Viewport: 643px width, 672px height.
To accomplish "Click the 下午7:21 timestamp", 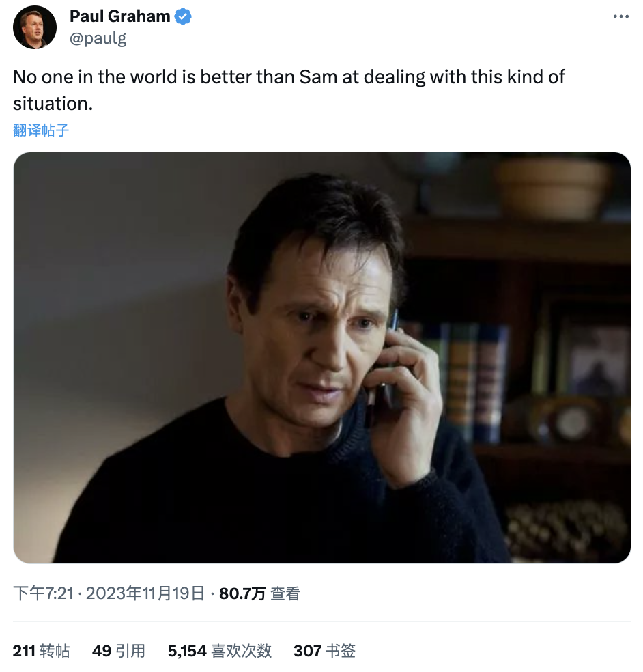I will tap(43, 593).
